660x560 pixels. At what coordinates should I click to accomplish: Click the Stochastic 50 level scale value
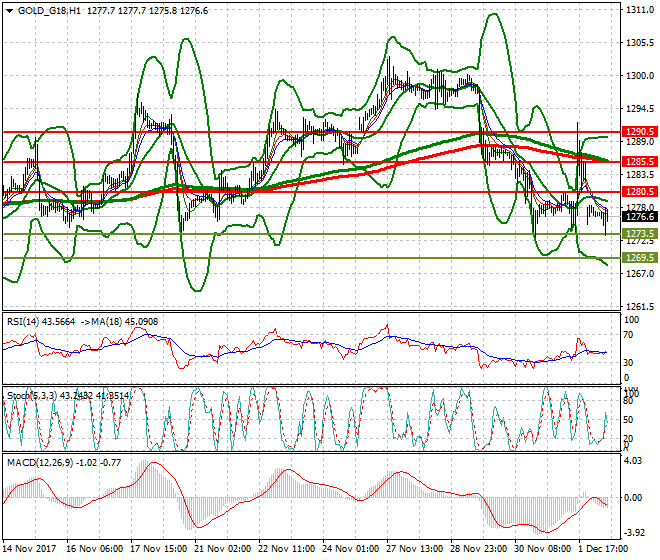point(628,420)
